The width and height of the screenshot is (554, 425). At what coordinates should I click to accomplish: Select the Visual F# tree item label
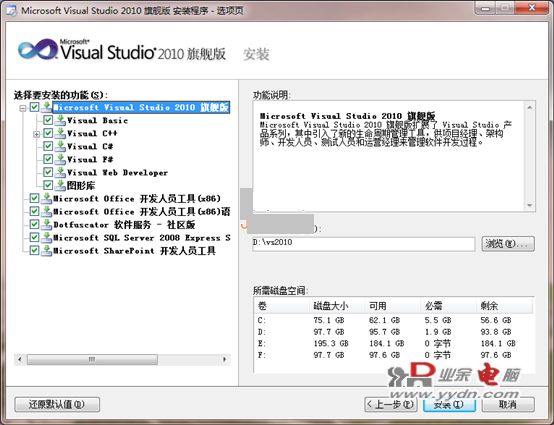point(90,160)
